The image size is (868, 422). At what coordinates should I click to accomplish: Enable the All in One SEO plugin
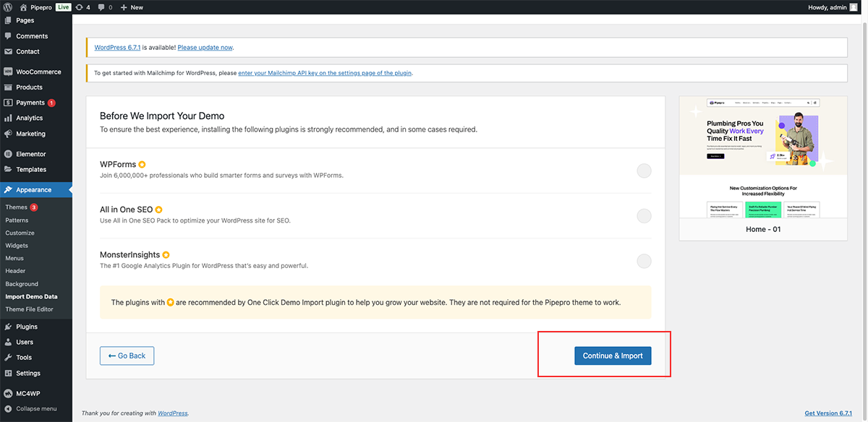tap(644, 215)
